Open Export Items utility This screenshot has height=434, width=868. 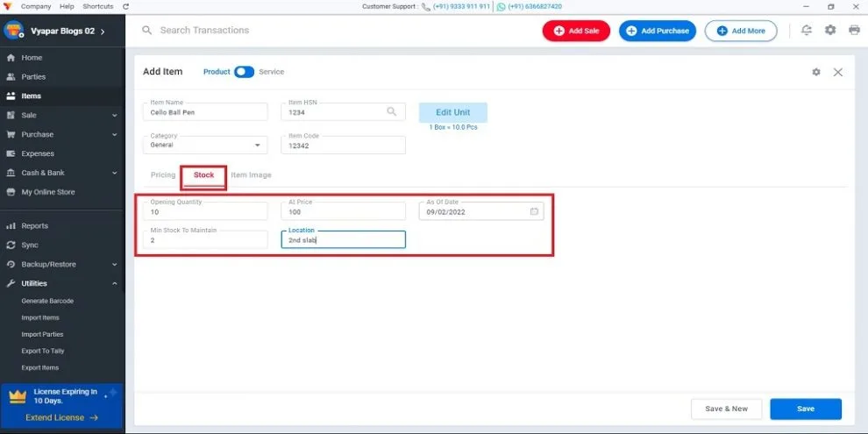click(40, 367)
